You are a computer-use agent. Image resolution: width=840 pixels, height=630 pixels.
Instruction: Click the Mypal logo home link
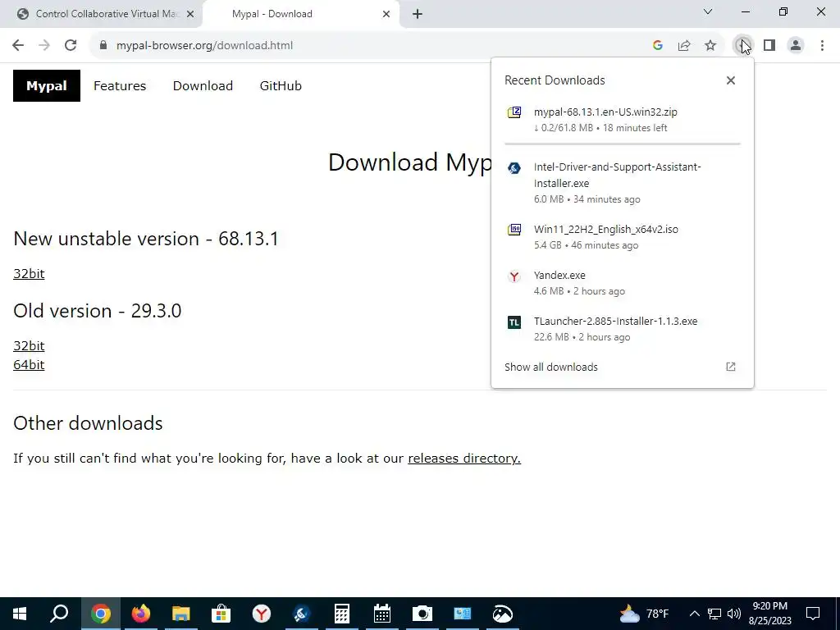click(47, 85)
